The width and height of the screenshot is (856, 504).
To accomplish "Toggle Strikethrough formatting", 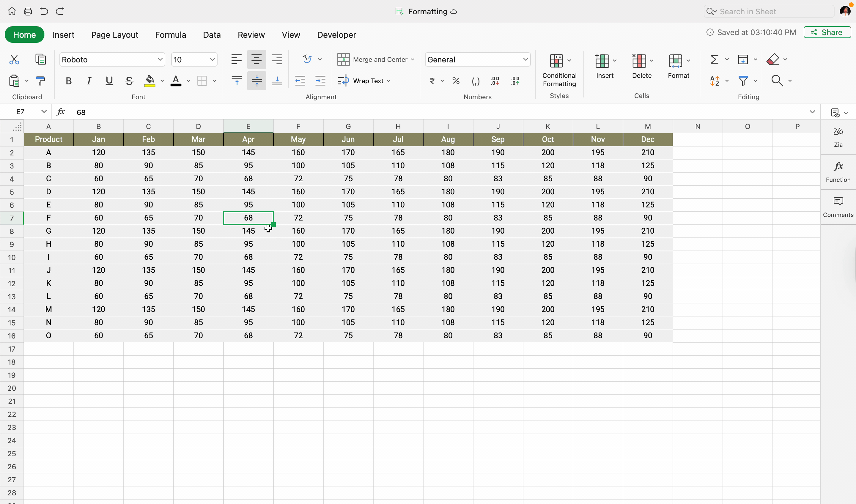I will (129, 81).
